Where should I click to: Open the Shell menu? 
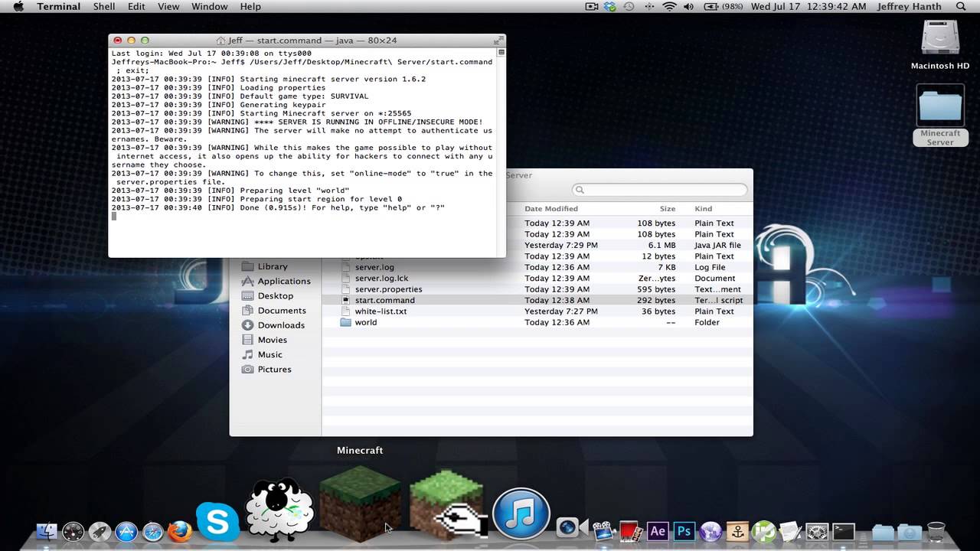point(104,7)
